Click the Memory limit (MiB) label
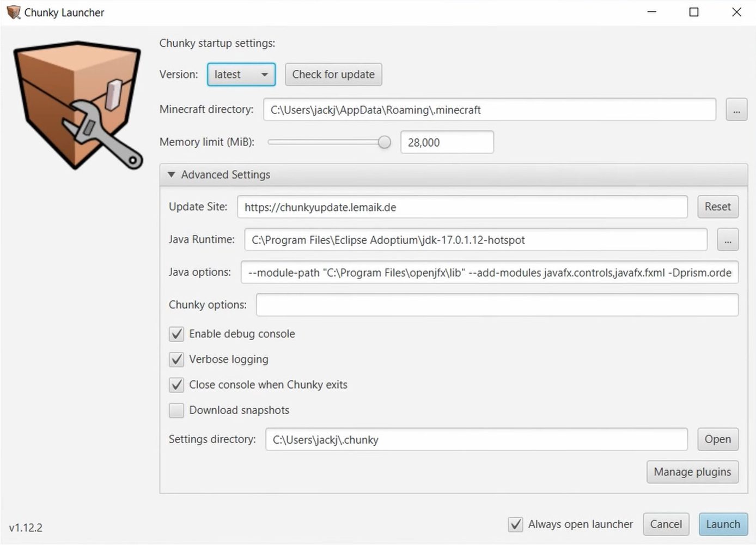 coord(207,142)
